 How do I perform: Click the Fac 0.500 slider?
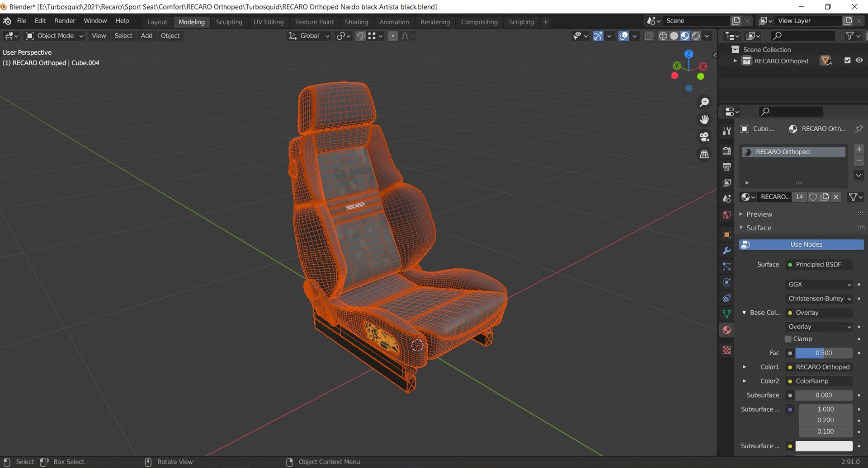[824, 353]
